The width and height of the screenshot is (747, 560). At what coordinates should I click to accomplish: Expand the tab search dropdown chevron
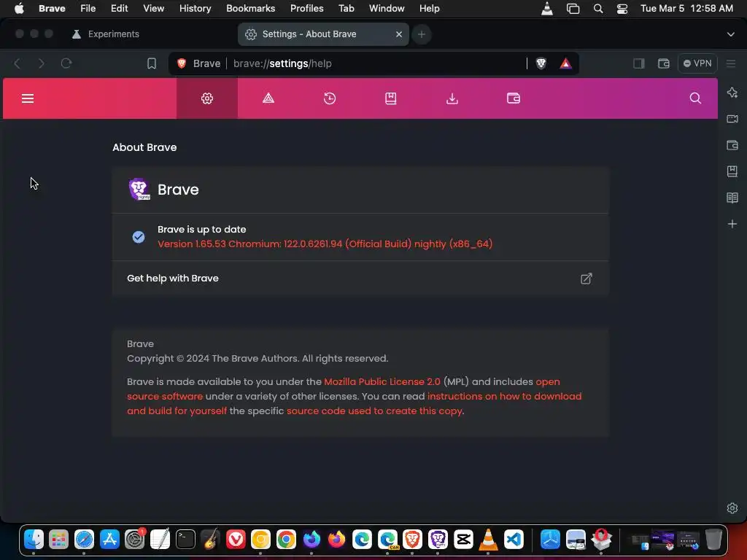[730, 34]
